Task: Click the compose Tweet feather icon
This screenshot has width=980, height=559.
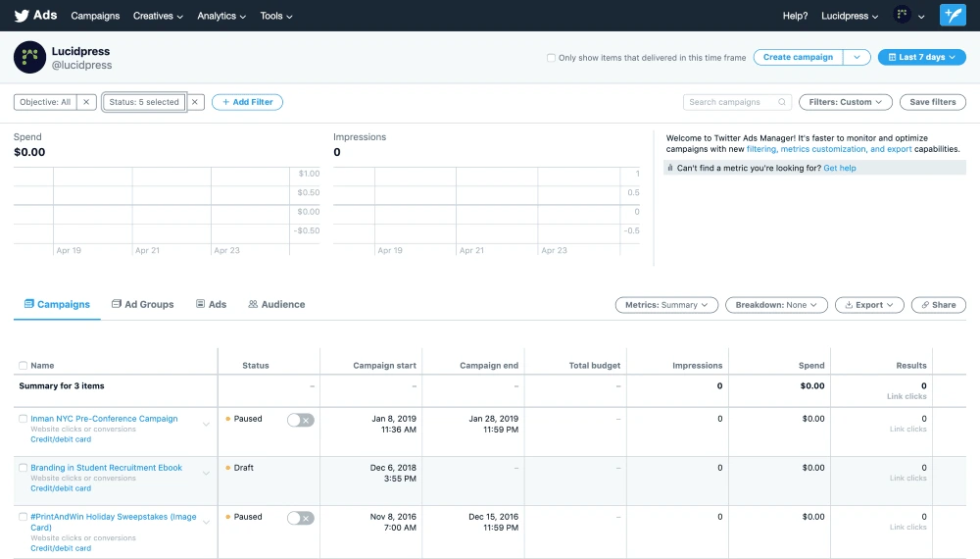Action: (953, 15)
